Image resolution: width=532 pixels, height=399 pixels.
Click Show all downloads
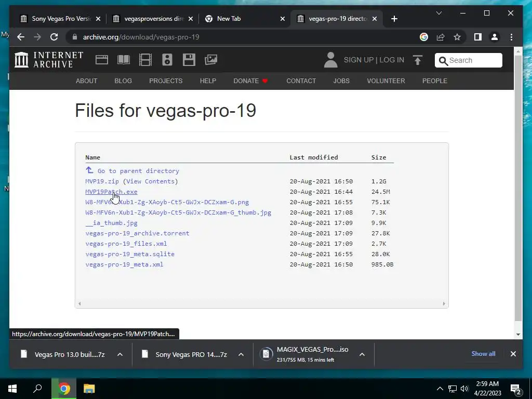[x=483, y=353]
